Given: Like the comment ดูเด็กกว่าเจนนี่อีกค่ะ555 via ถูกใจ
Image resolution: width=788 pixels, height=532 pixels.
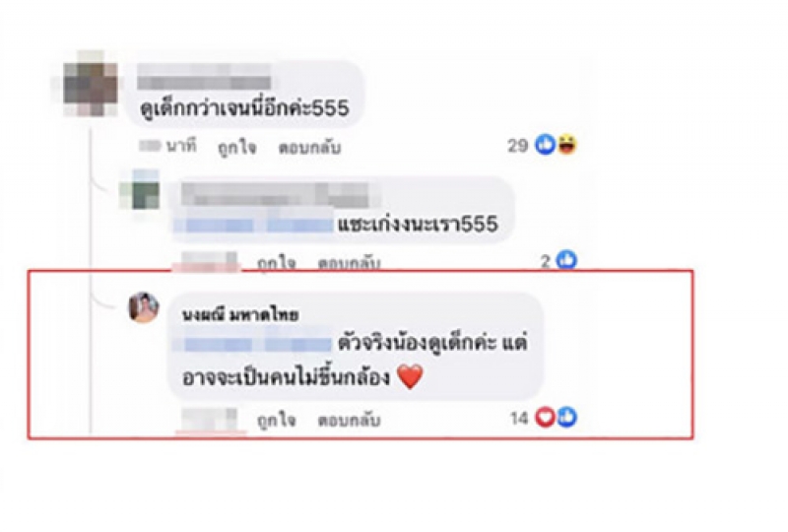Looking at the screenshot, I should [x=236, y=148].
